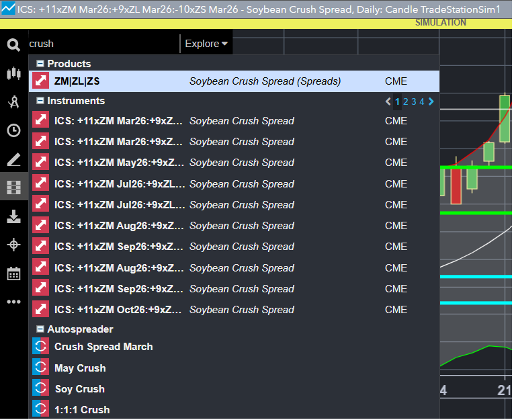The height and width of the screenshot is (420, 514).
Task: Click the highlighted grid table icon
Action: [13, 187]
